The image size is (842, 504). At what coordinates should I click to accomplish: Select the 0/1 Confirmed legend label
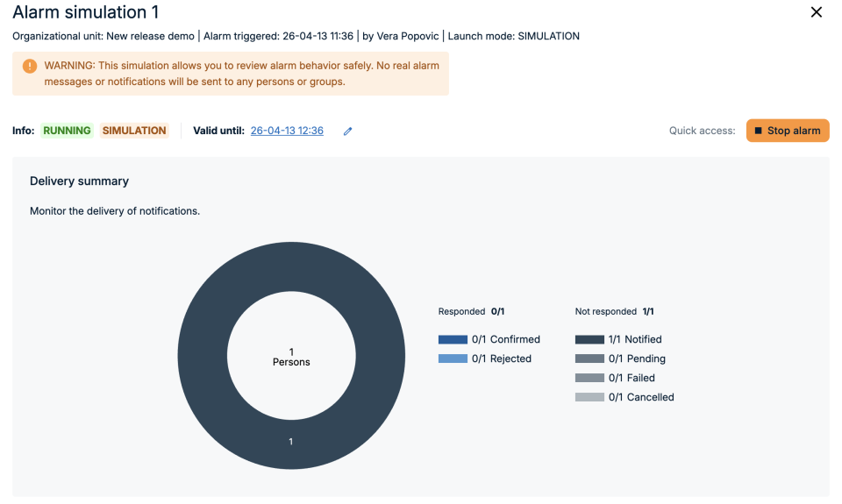click(506, 339)
